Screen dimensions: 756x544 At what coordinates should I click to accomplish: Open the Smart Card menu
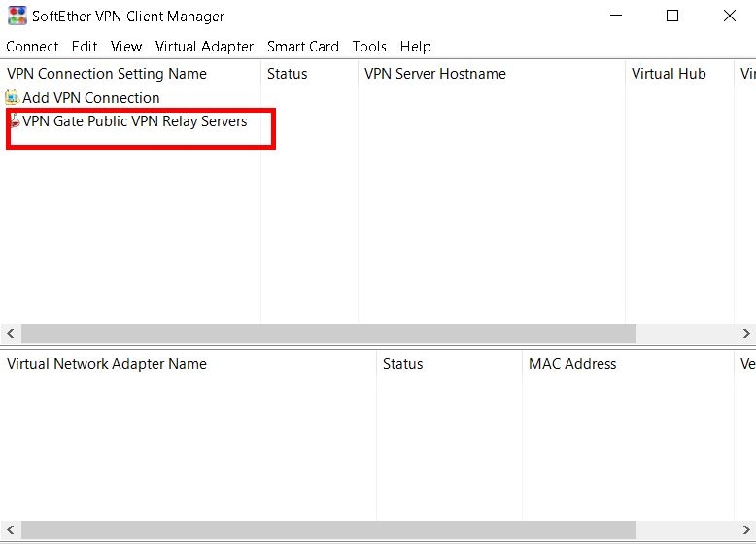(303, 47)
